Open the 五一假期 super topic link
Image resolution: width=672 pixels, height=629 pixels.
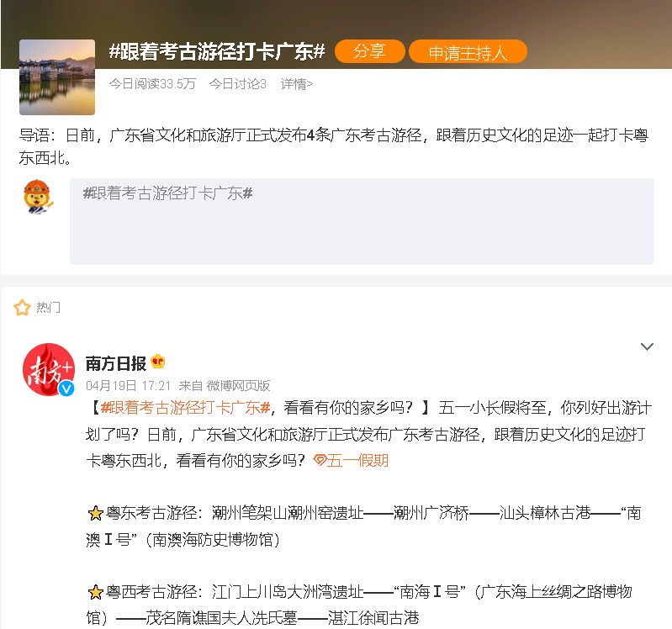tap(357, 461)
